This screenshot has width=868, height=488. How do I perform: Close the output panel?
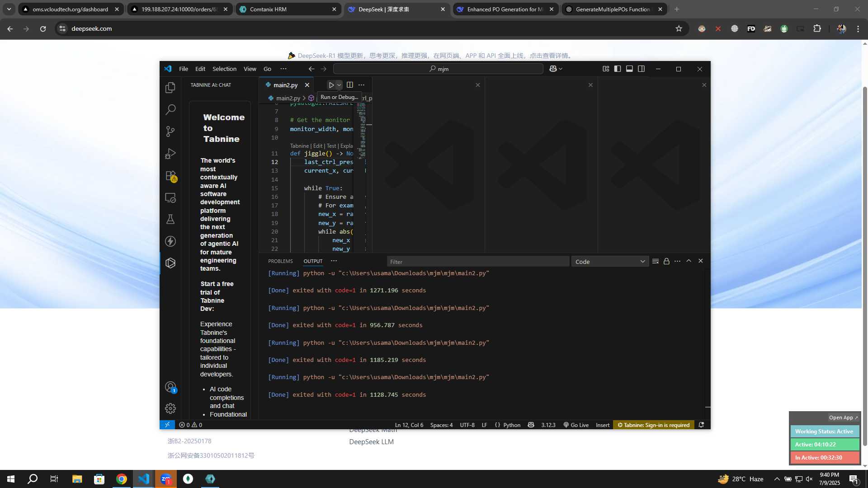pos(701,261)
